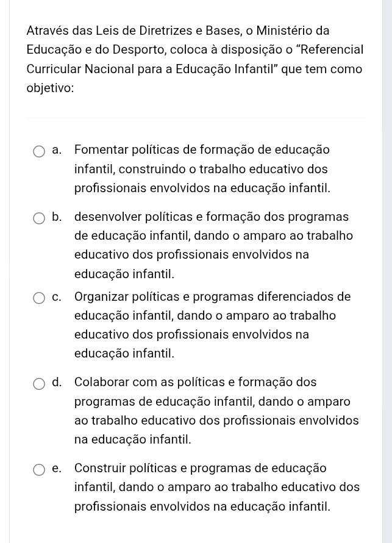The width and height of the screenshot is (392, 543).
Task: Click answer text starting with "desenvolver políticas"
Action: pyautogui.click(x=213, y=245)
